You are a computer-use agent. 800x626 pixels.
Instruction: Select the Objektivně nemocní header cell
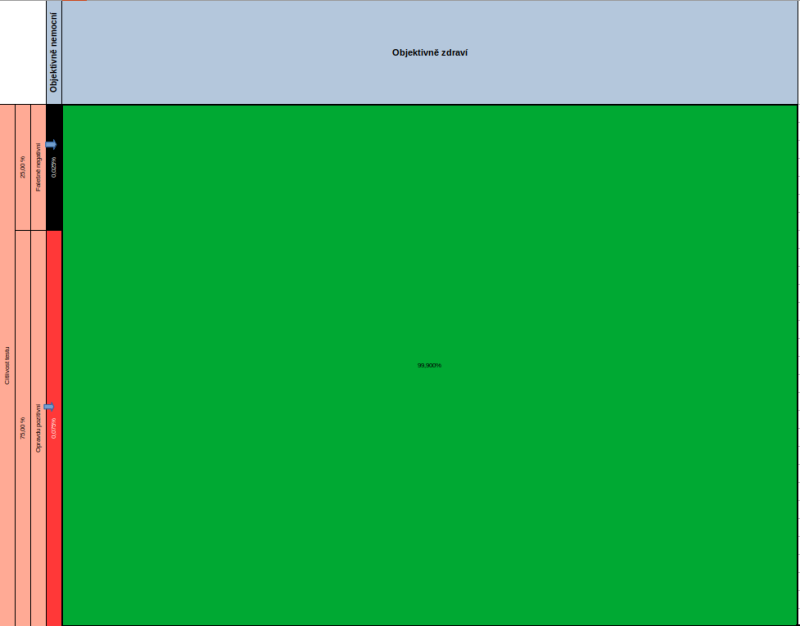tap(54, 53)
